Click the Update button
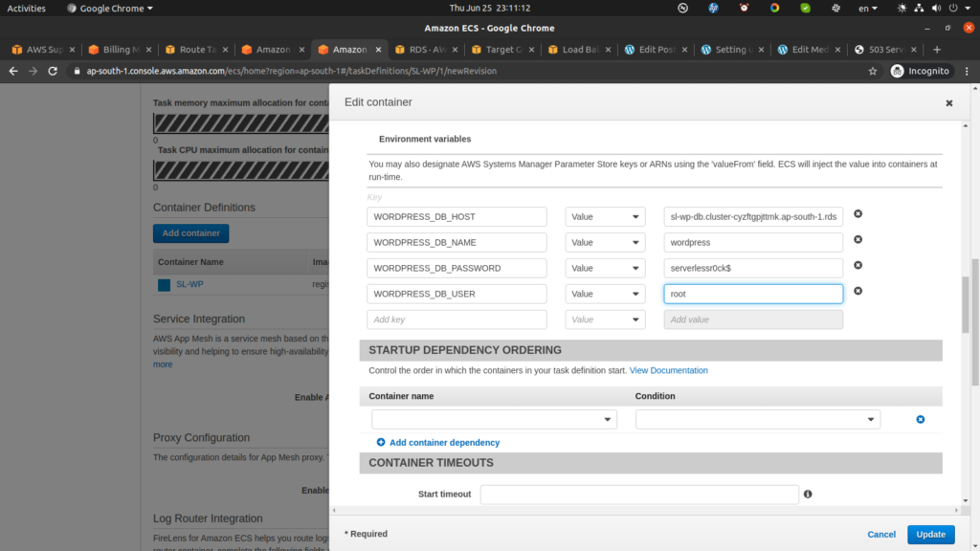This screenshot has height=551, width=980. coord(930,534)
